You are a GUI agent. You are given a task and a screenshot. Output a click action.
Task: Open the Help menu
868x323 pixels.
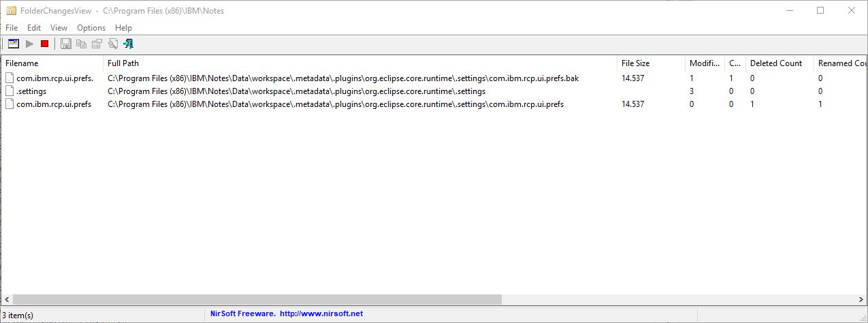tap(124, 28)
